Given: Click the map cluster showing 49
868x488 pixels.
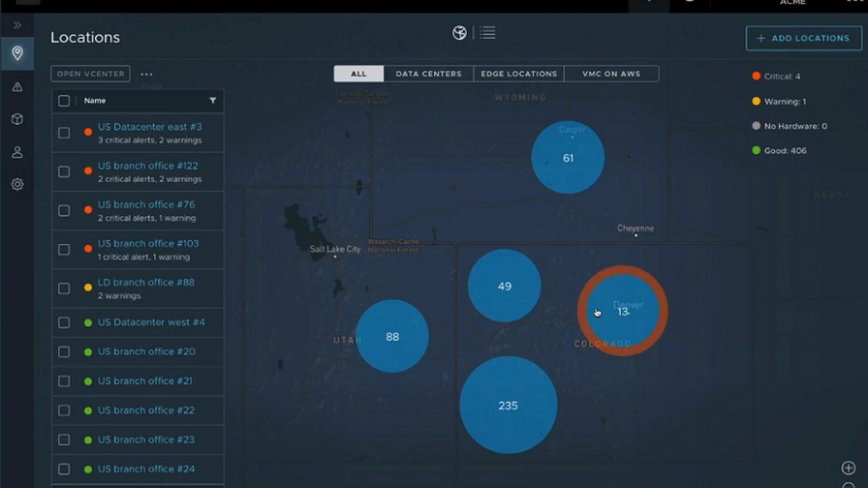Looking at the screenshot, I should tap(505, 285).
